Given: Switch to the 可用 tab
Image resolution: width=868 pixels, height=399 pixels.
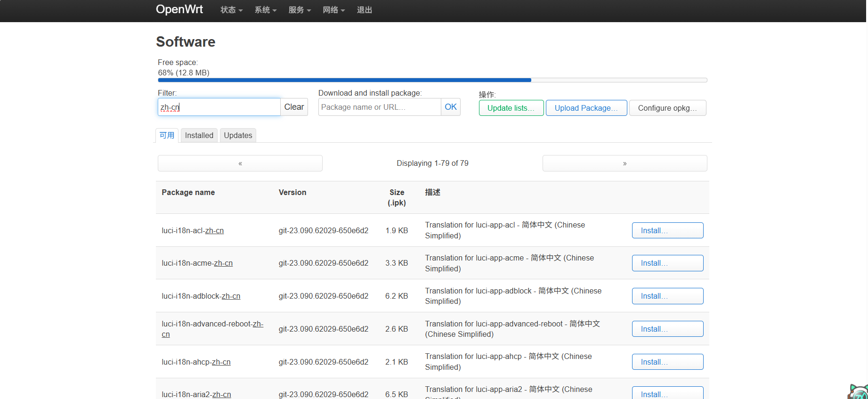Looking at the screenshot, I should tap(167, 135).
